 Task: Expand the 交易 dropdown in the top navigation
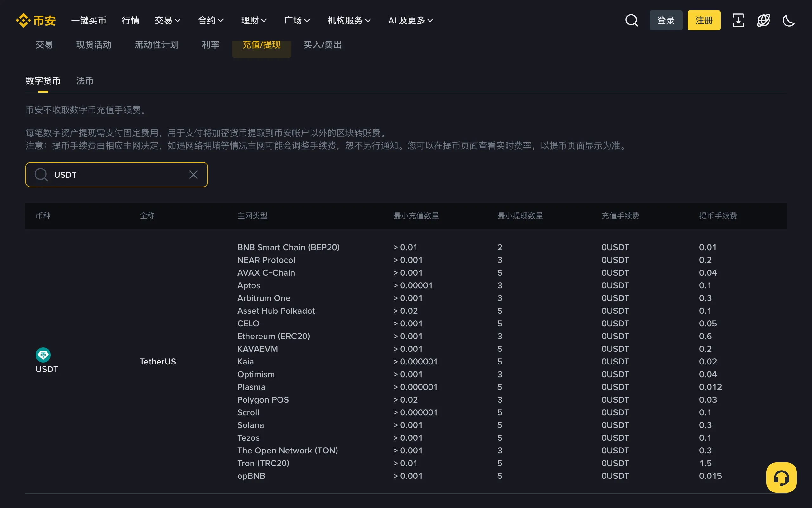167,21
